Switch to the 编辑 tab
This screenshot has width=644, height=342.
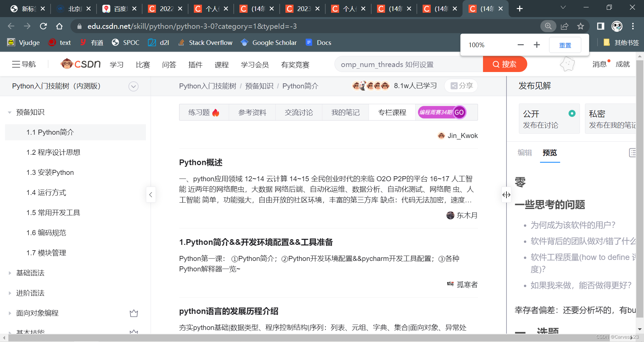pos(525,153)
